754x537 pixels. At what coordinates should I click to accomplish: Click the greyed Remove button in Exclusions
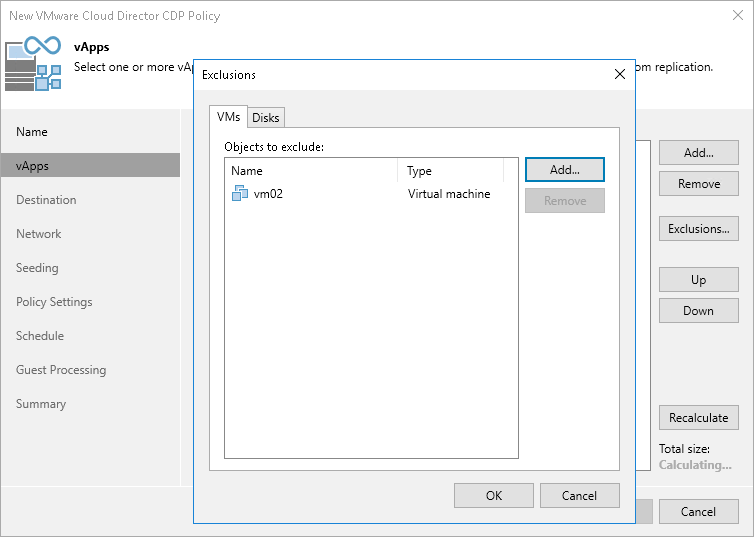pos(565,200)
